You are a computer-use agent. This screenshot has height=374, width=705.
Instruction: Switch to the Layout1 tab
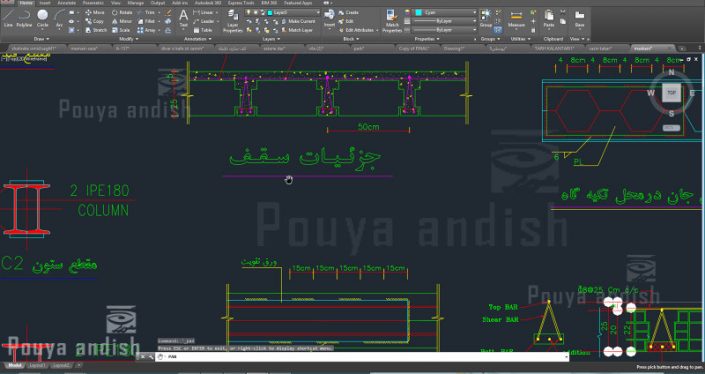click(x=36, y=366)
